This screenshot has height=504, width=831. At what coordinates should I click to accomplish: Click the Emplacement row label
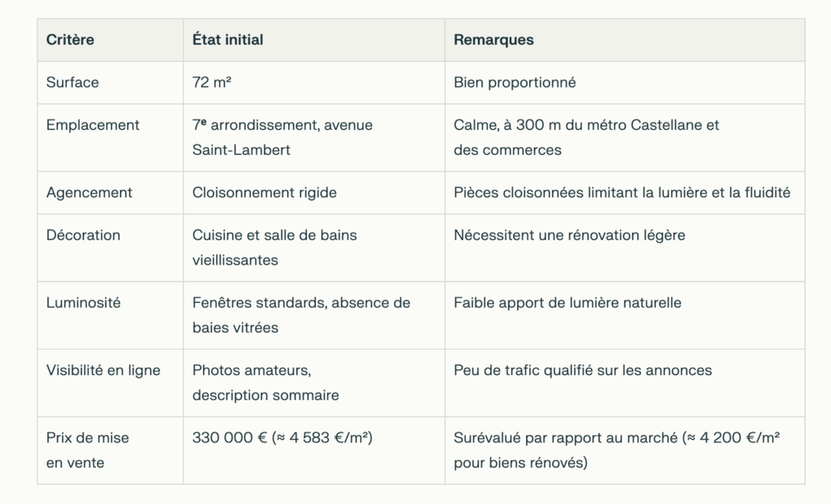coord(93,125)
